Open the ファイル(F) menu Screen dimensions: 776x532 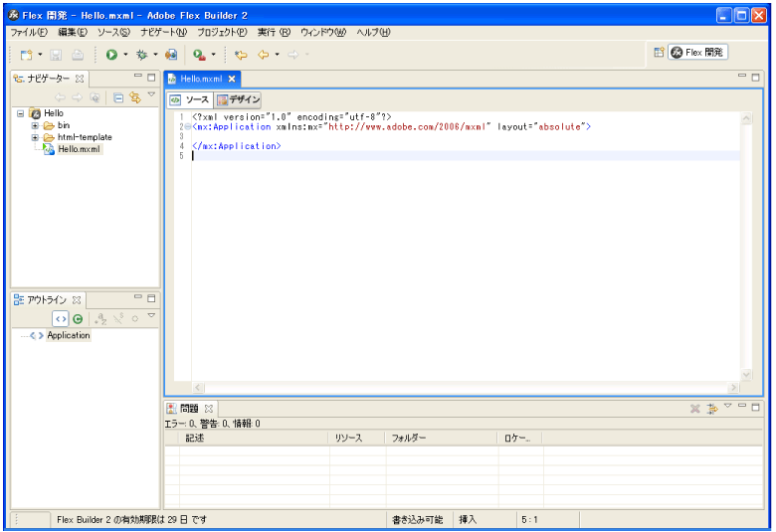(29, 32)
